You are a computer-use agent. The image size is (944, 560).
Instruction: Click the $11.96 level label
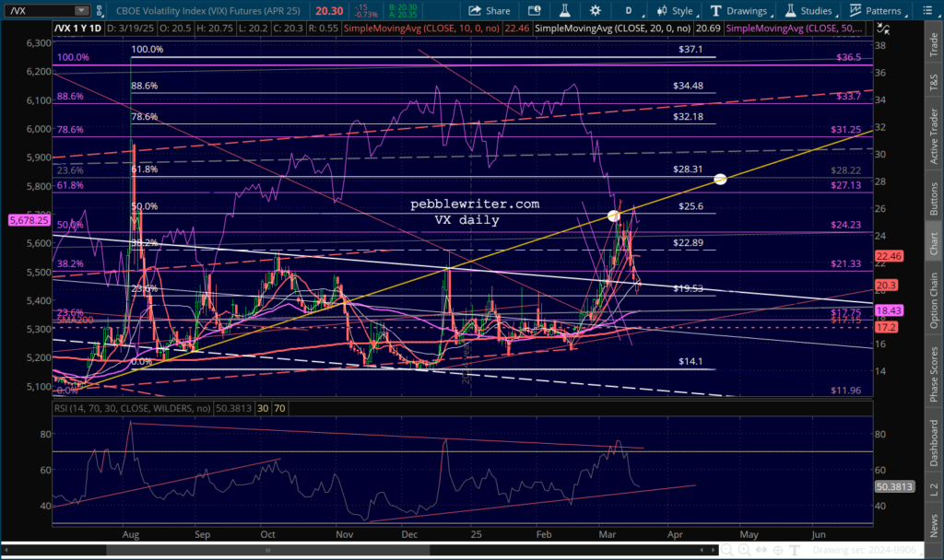[x=846, y=390]
